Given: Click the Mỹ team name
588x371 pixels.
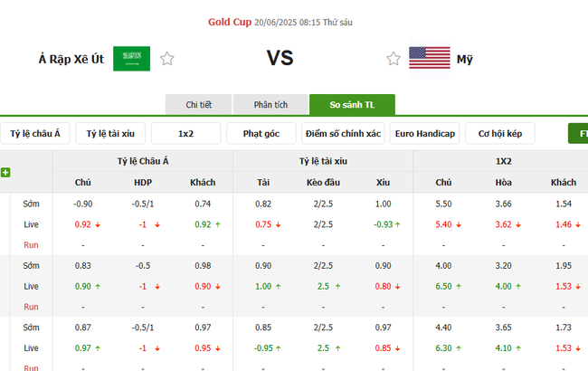Looking at the screenshot, I should pyautogui.click(x=464, y=60).
